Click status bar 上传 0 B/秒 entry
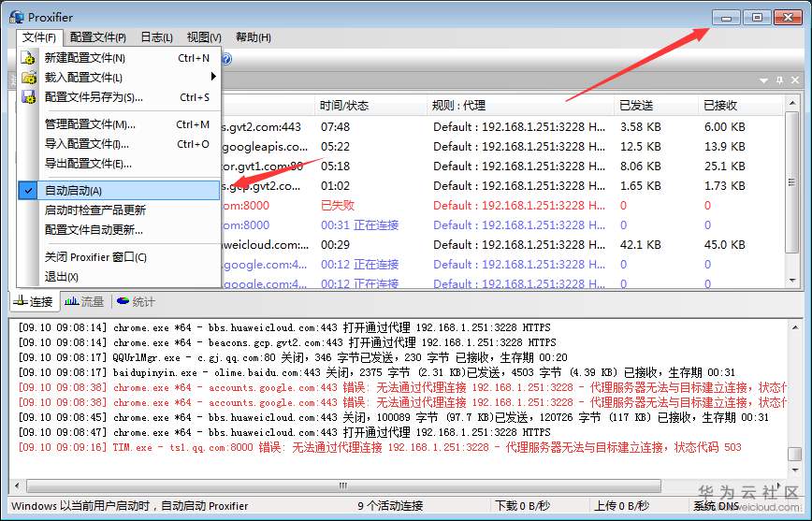The image size is (812, 521). click(x=621, y=505)
